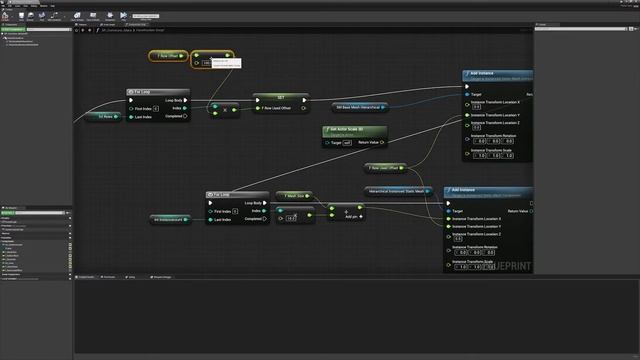Open the Help menu
The width and height of the screenshot is (640, 360).
tap(52, 6)
